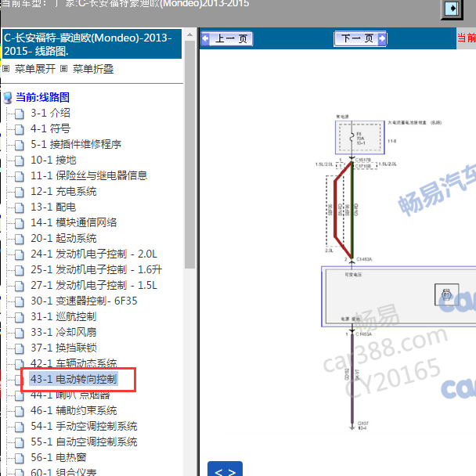Viewport: 476px width, 476px height.
Task: Open 13-1 配电 entry
Action: coord(53,207)
